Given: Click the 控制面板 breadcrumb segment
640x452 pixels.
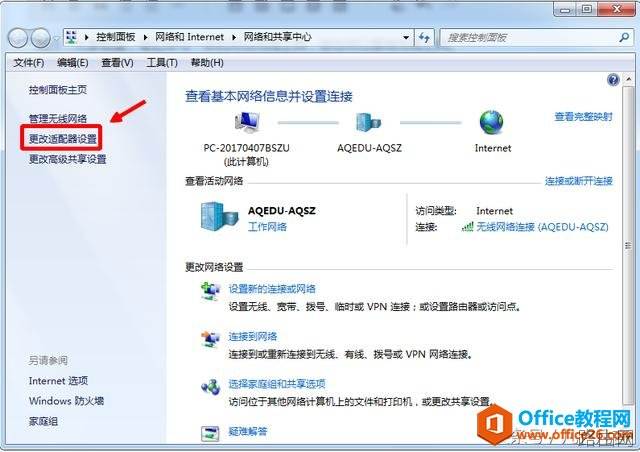Looking at the screenshot, I should pos(116,37).
